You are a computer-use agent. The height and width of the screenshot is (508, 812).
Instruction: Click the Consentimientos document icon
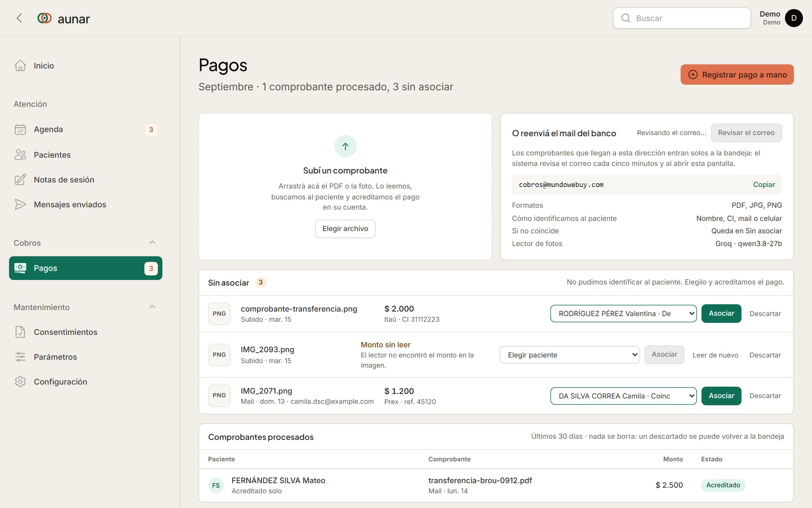20,332
